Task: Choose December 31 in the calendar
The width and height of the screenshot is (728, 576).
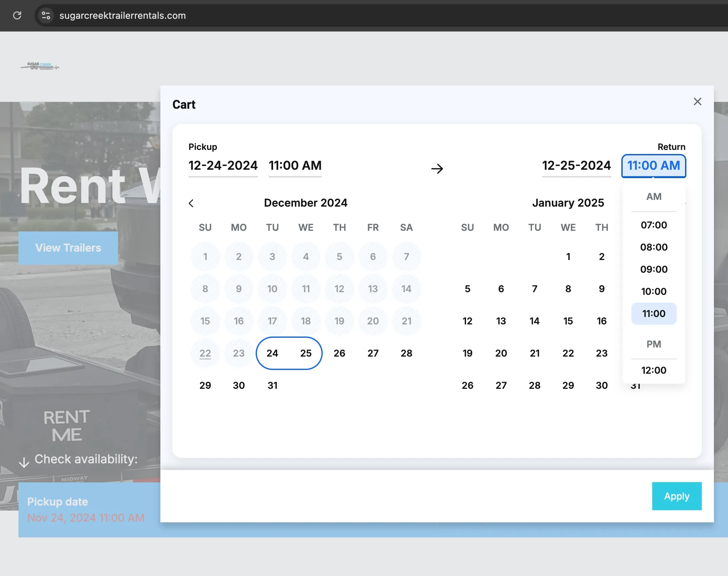Action: (x=272, y=385)
